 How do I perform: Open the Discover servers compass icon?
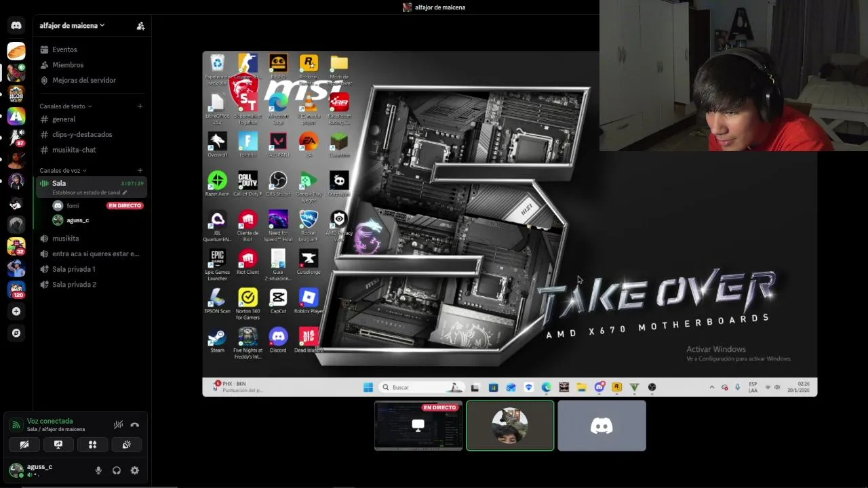point(16,333)
